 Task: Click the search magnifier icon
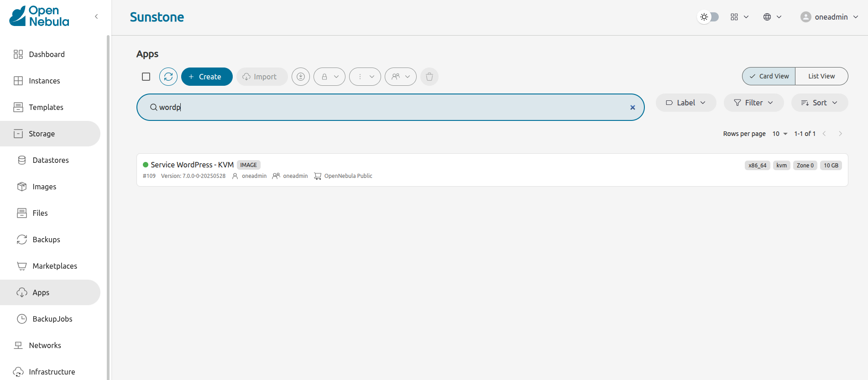click(x=154, y=107)
